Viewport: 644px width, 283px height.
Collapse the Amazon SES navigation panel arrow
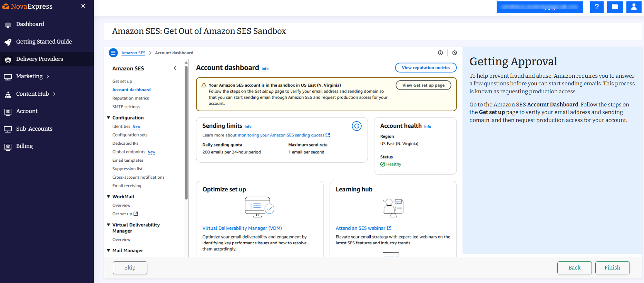coord(175,68)
